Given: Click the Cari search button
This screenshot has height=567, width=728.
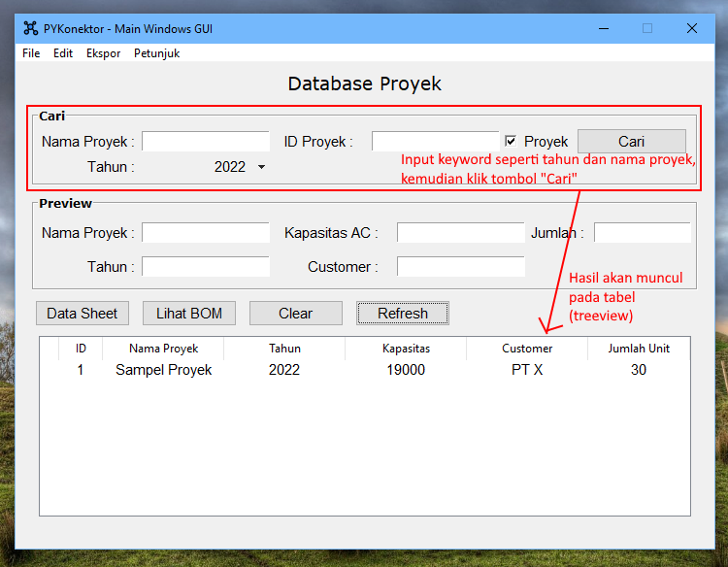Looking at the screenshot, I should pos(632,141).
